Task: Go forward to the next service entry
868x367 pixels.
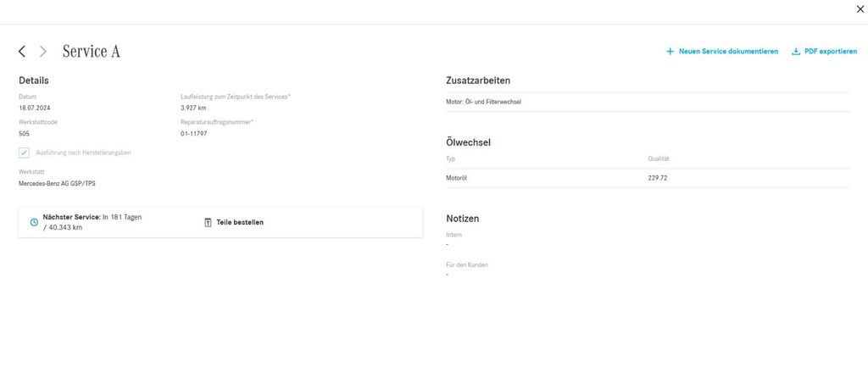Action: tap(43, 52)
